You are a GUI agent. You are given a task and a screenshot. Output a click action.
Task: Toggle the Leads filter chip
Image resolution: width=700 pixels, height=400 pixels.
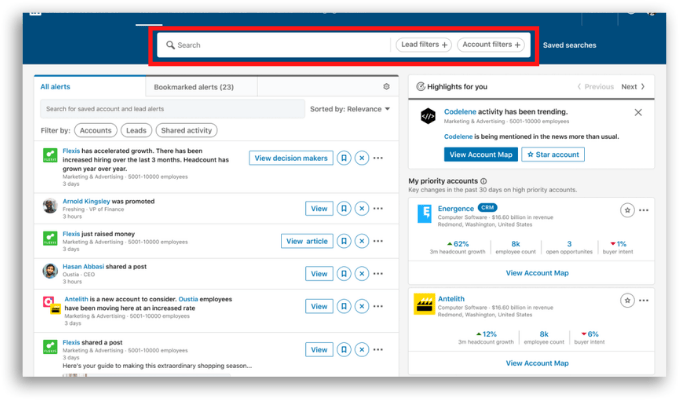click(x=136, y=130)
